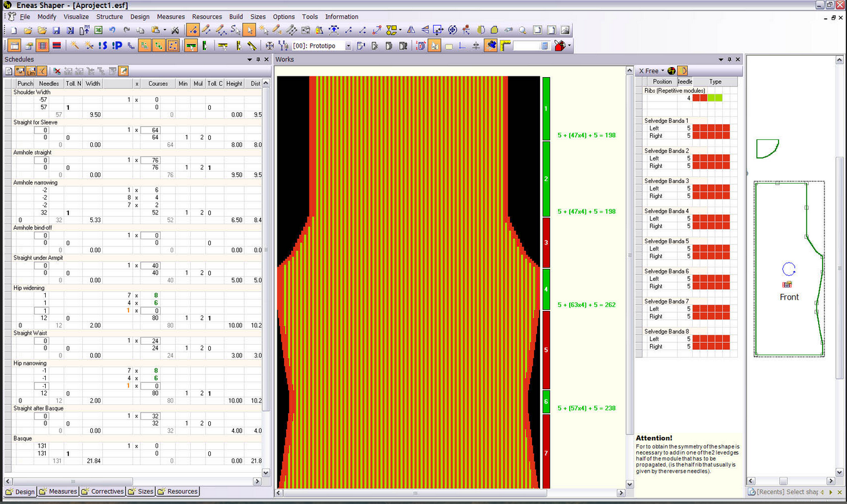Toggle the point-link tool in top toolbar
Screen dimensions: 847x504
193,30
